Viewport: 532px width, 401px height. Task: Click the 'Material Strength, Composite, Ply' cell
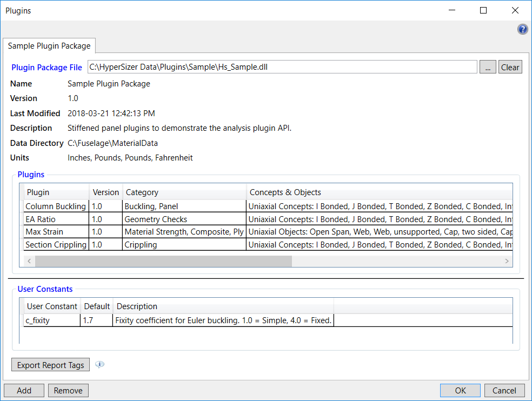coord(184,232)
